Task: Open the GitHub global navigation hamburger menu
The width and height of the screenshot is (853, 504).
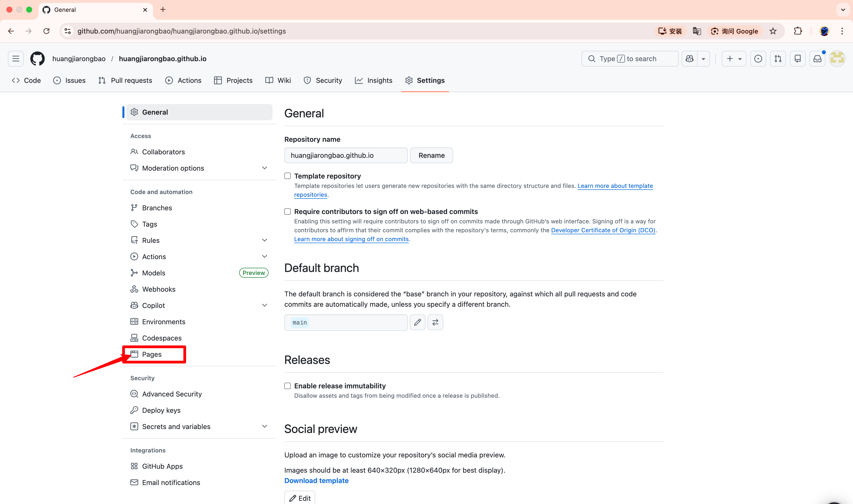Action: (x=16, y=59)
